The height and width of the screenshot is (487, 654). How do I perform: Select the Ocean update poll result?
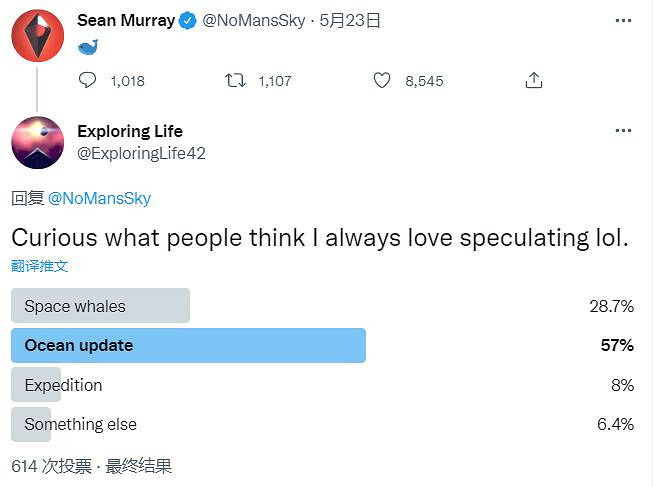(188, 346)
